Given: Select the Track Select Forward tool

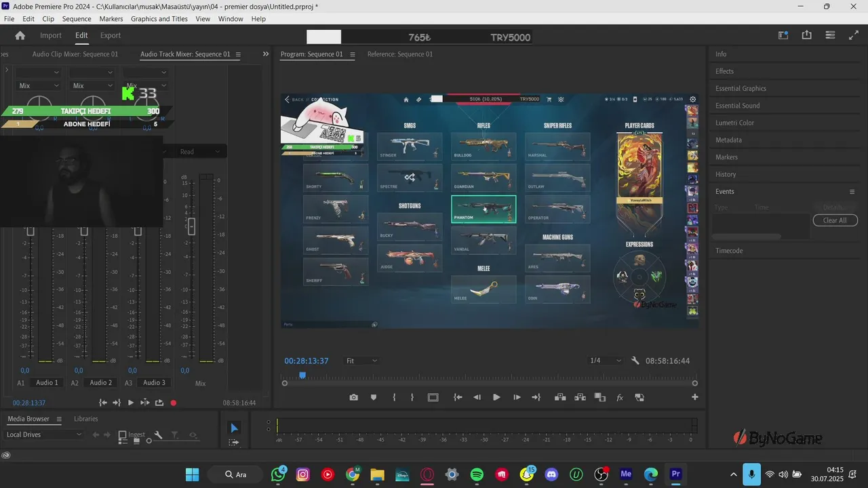Looking at the screenshot, I should [234, 443].
